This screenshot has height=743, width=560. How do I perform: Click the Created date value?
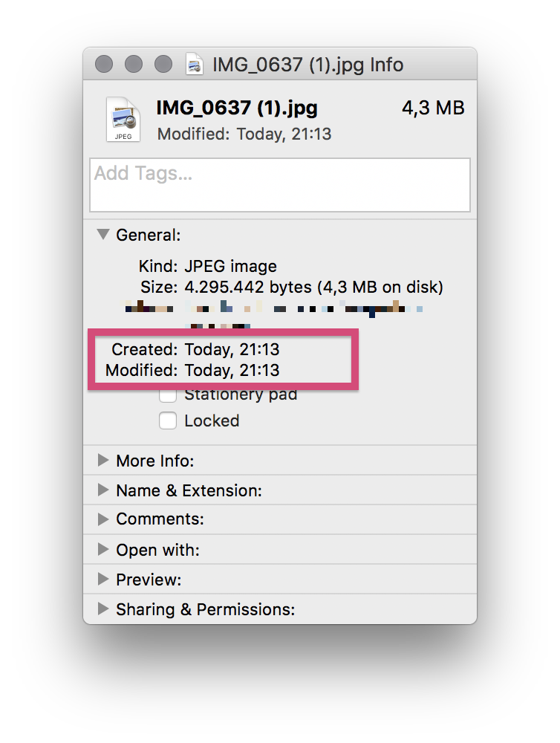[x=232, y=349]
